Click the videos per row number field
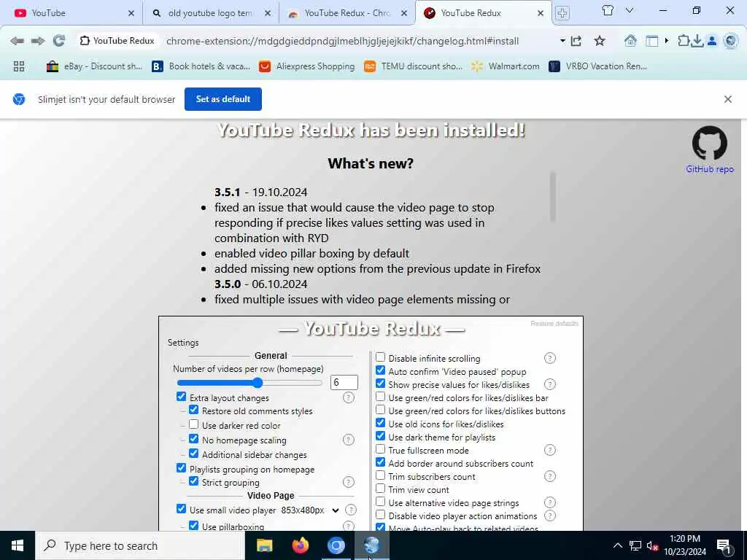Screen dimensions: 747x560 click(x=344, y=382)
